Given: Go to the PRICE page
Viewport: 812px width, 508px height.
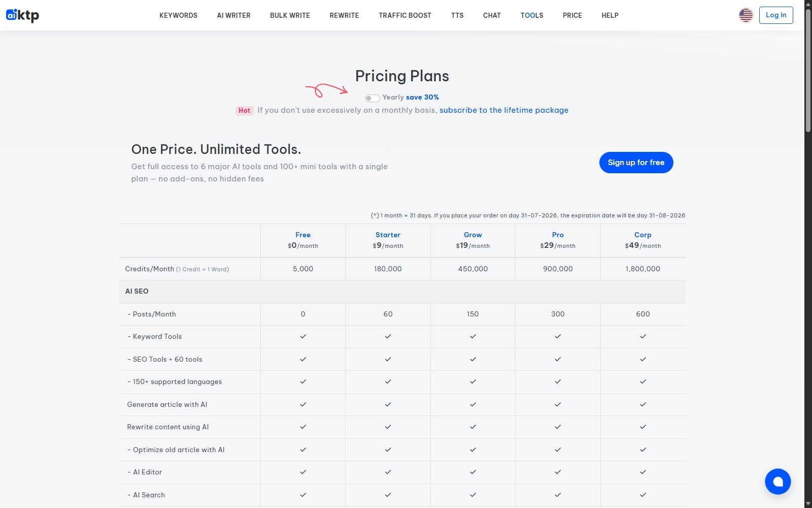Looking at the screenshot, I should click(572, 15).
